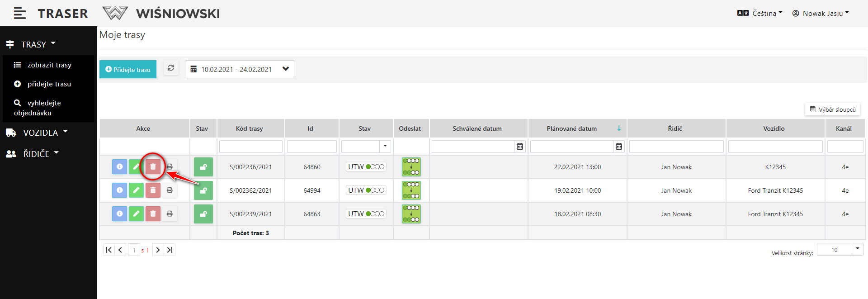Open the date range 10.02.2021 - 24.02.2021 dropdown
The height and width of the screenshot is (299, 868).
click(240, 69)
